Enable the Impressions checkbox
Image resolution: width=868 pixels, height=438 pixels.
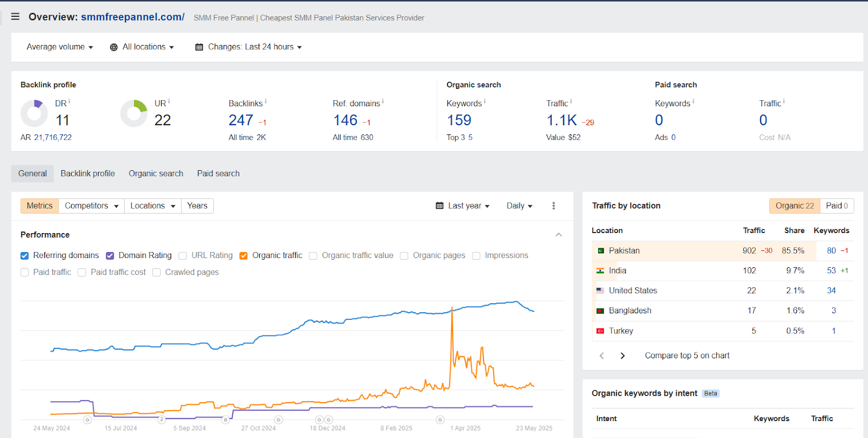(476, 256)
